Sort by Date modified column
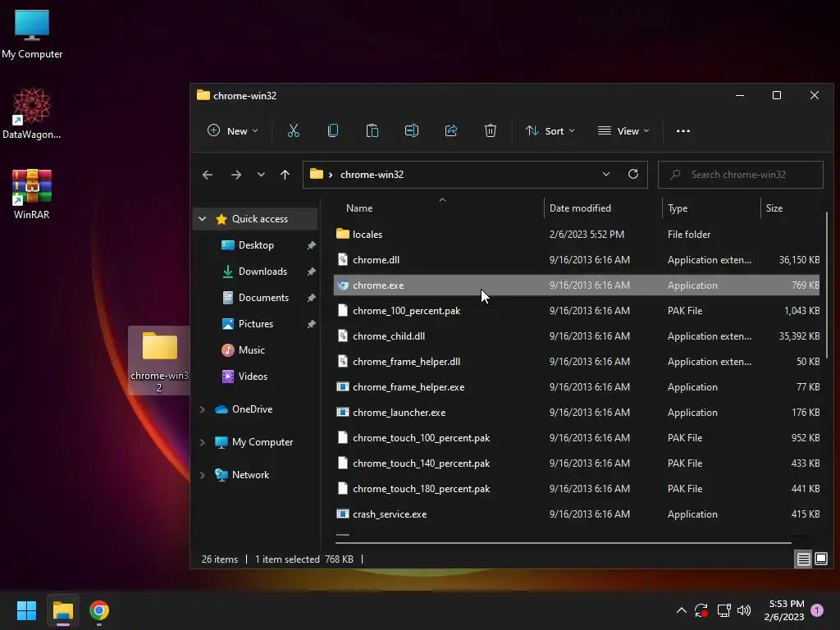Screen dimensions: 840x630 click(580, 208)
